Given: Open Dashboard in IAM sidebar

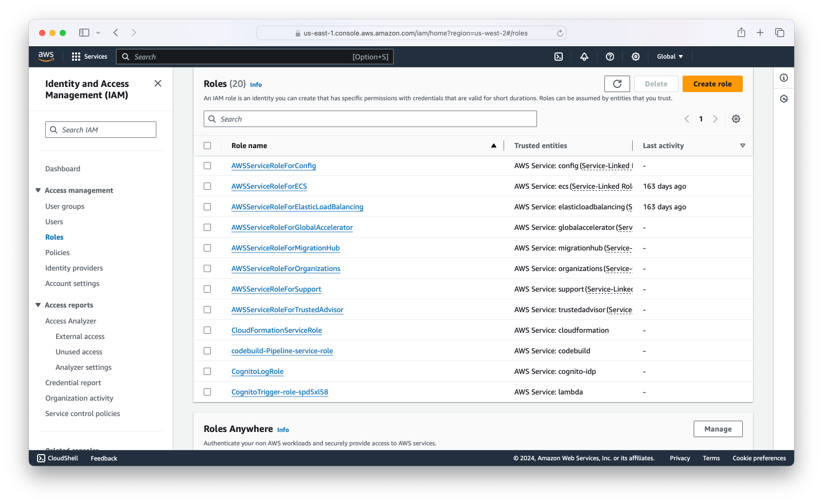Looking at the screenshot, I should pos(63,169).
